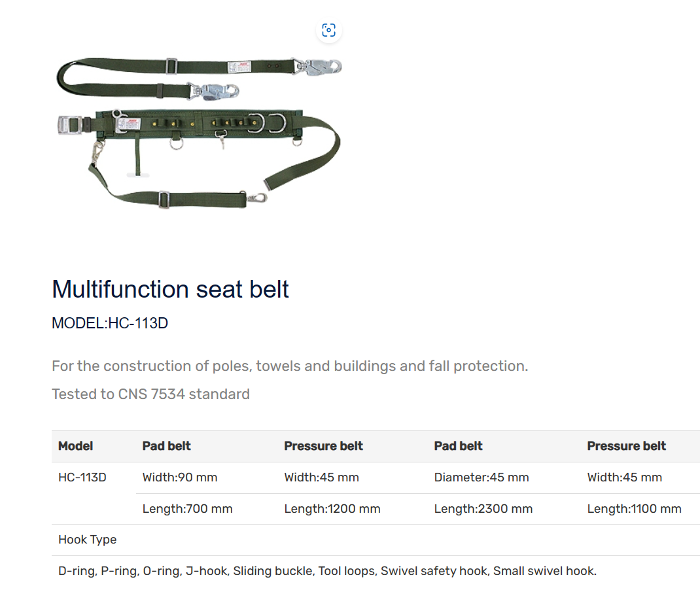Click the "Model" table column header
The image size is (700, 590).
pyautogui.click(x=76, y=446)
